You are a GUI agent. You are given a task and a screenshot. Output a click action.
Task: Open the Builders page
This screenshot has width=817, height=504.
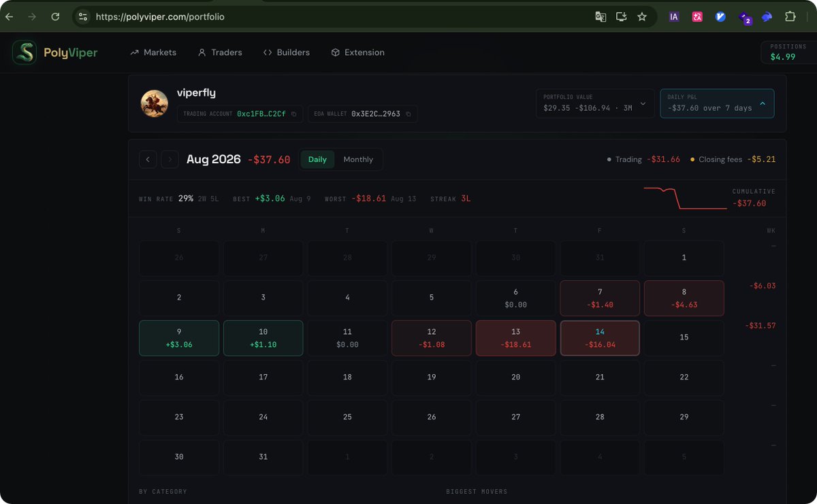click(x=286, y=52)
